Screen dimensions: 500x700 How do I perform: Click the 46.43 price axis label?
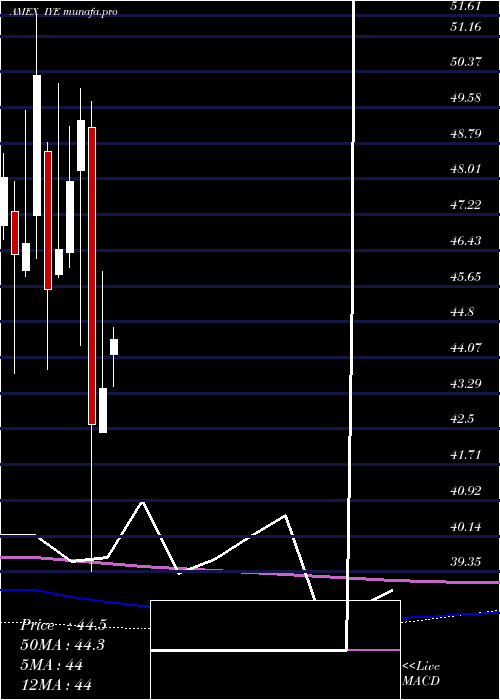click(466, 241)
